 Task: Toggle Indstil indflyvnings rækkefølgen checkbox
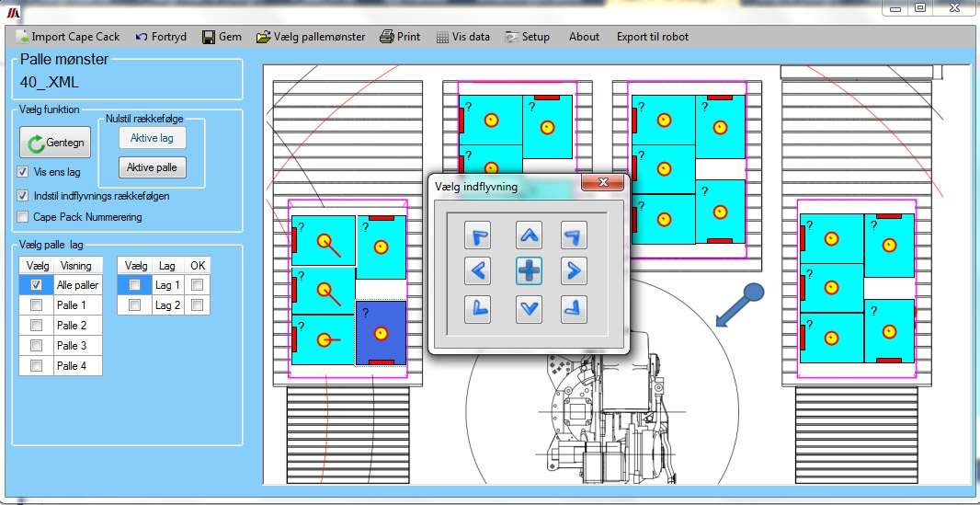coord(23,196)
